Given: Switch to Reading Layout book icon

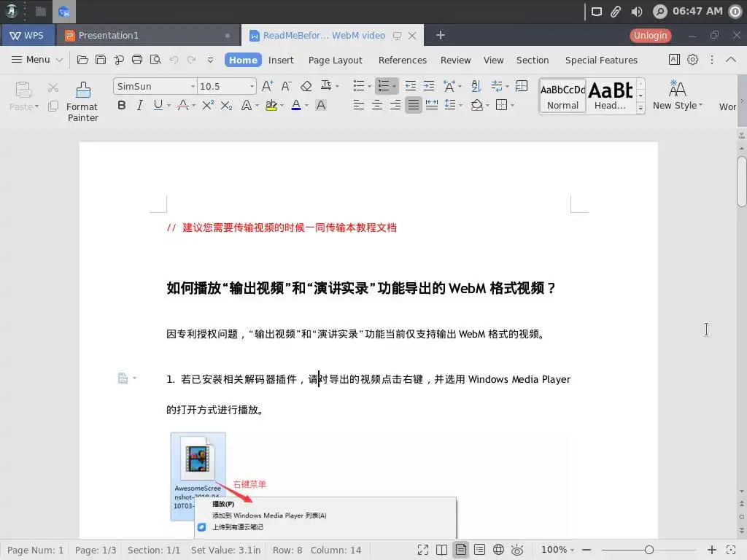Looking at the screenshot, I should click(x=441, y=550).
